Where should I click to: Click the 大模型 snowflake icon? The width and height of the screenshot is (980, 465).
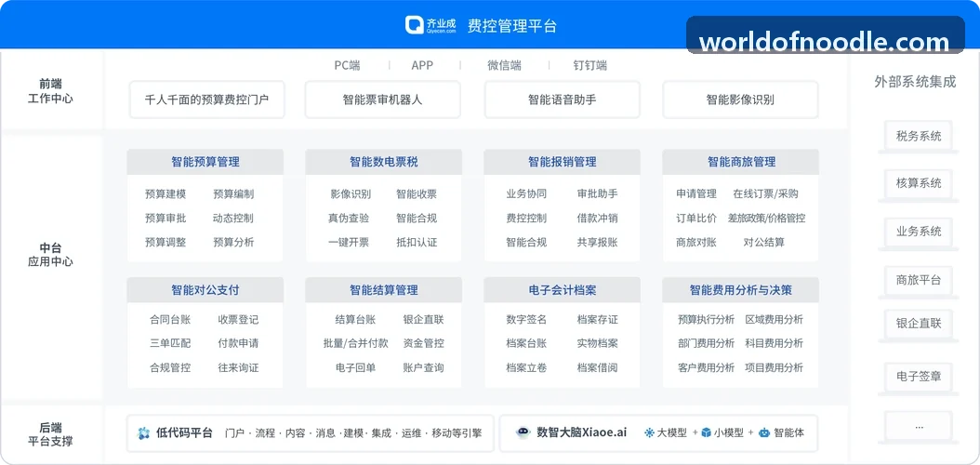pos(649,432)
